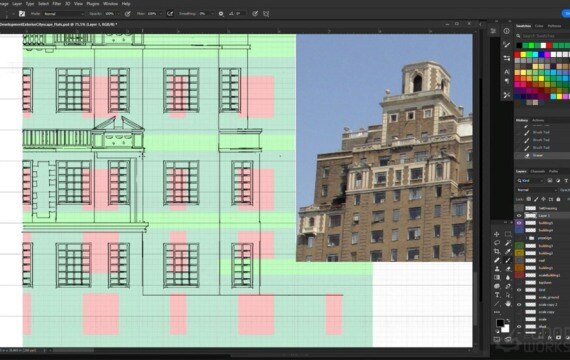Open smoothing options gear icon
570x360 pixels.
[x=221, y=14]
